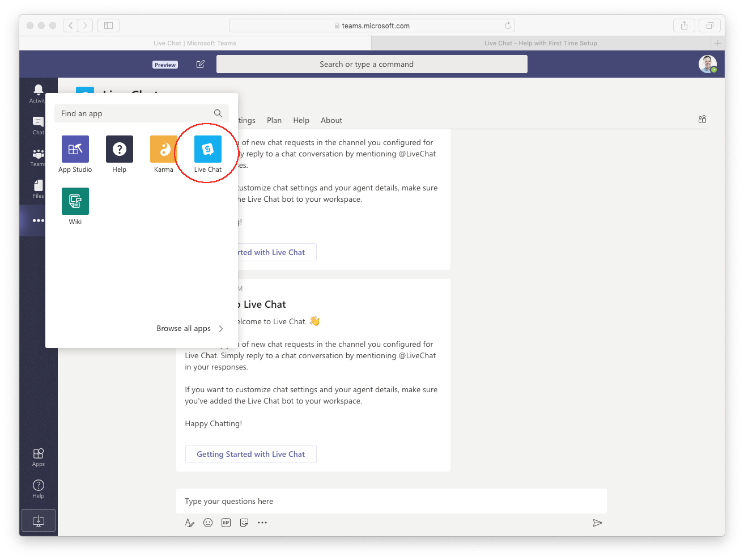Switch to the About tab

click(x=331, y=120)
